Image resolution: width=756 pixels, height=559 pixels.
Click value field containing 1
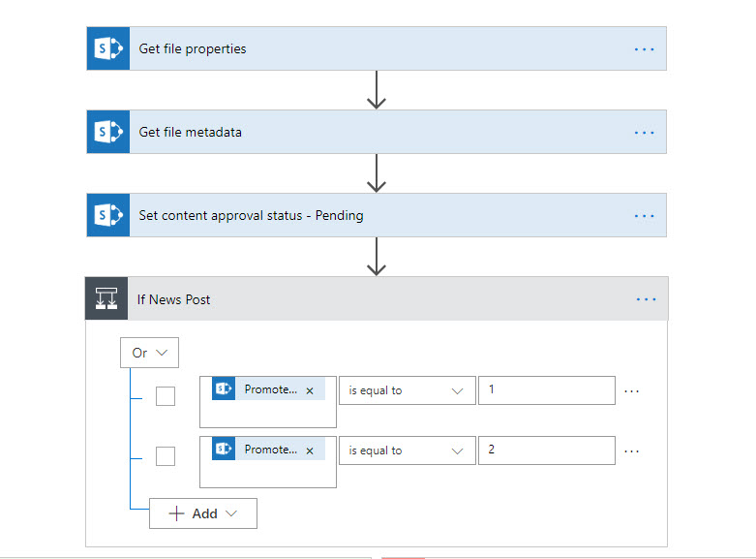click(546, 389)
